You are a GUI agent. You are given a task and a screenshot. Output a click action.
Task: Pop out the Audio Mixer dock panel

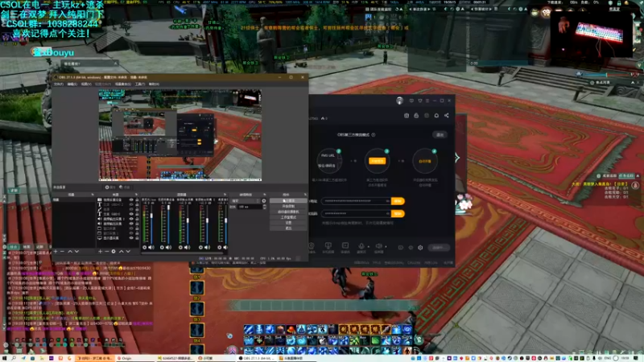[x=225, y=195]
